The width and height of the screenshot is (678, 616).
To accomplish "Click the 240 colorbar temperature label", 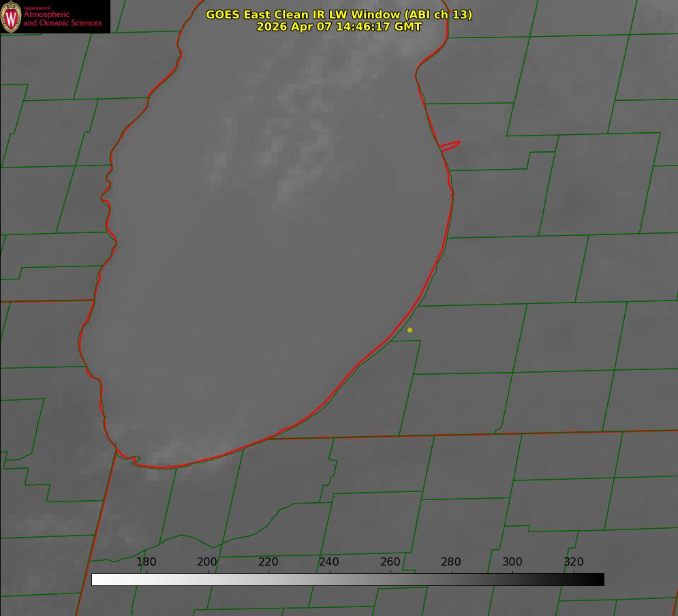I will (329, 561).
